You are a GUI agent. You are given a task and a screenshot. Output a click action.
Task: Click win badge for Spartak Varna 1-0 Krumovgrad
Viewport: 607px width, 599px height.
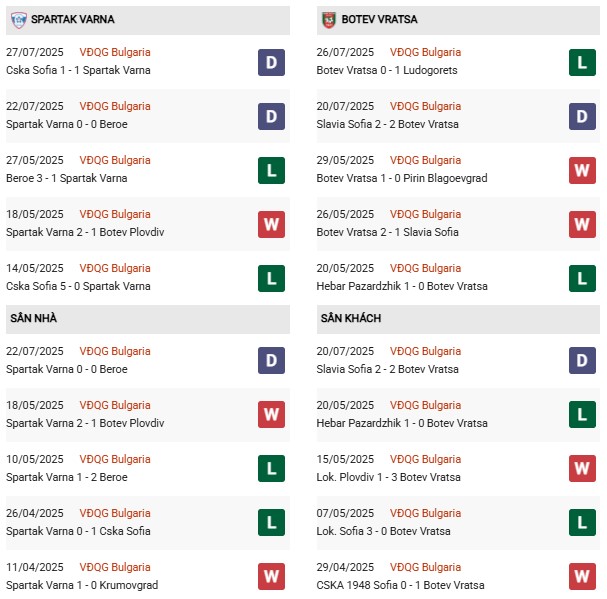(271, 578)
